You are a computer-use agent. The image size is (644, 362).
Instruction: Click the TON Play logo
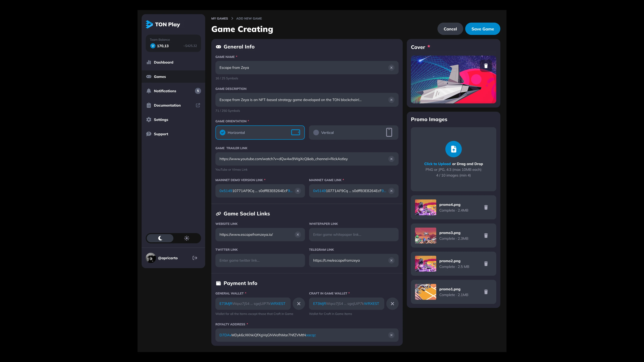tap(163, 24)
